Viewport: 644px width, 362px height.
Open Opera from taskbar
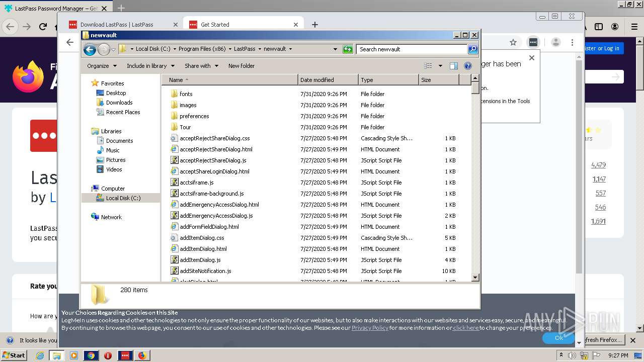click(x=108, y=355)
